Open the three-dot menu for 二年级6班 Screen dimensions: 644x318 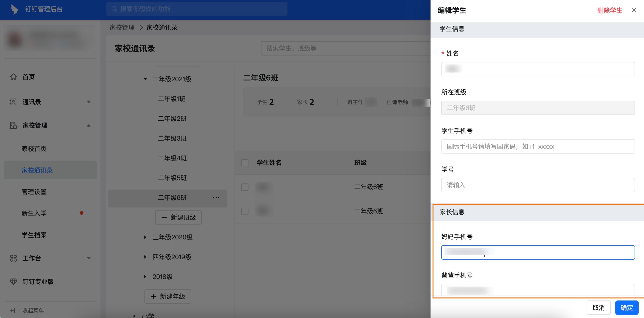pyautogui.click(x=216, y=198)
